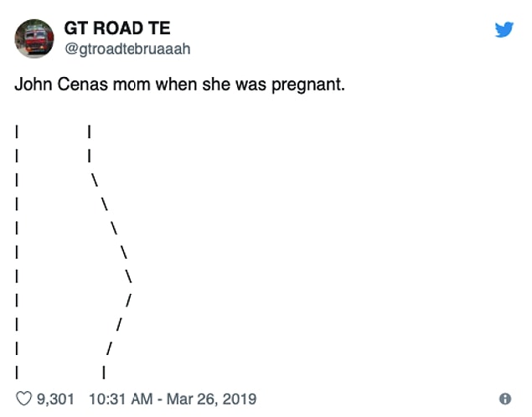Screen dimensions: 532x417
Task: Click the top bar of the right line
Action: click(89, 131)
